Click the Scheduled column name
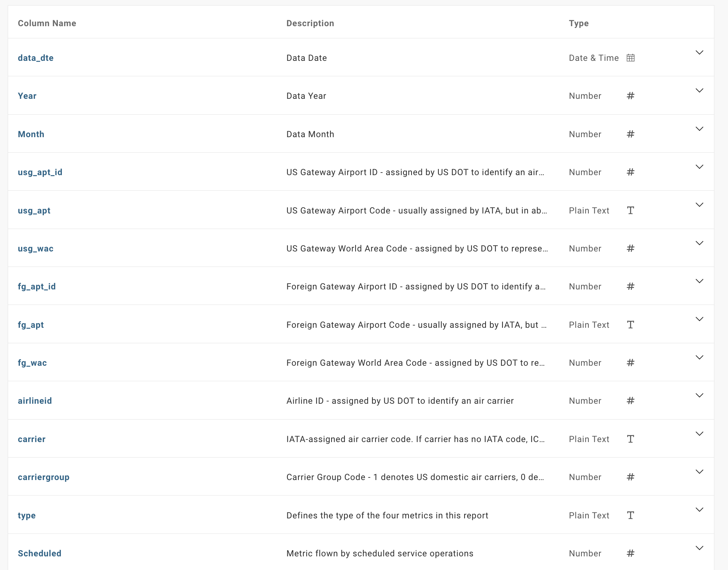The width and height of the screenshot is (728, 570). tap(39, 553)
